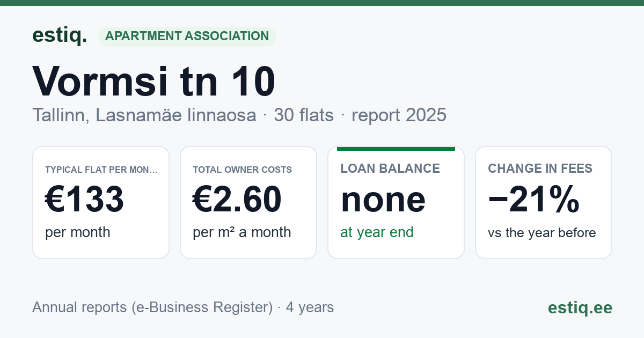Open the Typical flat per month card
Image resolution: width=644 pixels, height=338 pixels.
[101, 202]
